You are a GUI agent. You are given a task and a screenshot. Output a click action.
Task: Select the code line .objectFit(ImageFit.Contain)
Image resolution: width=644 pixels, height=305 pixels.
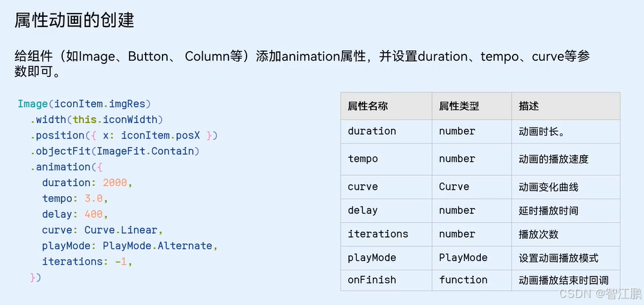pos(115,152)
